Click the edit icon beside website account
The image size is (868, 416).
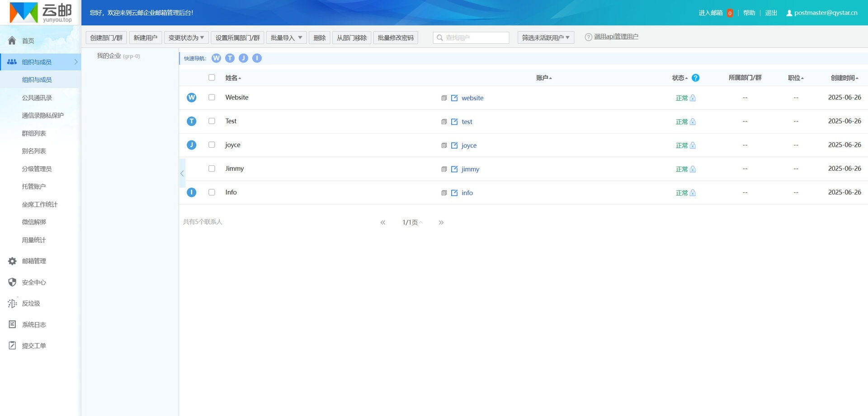(454, 98)
